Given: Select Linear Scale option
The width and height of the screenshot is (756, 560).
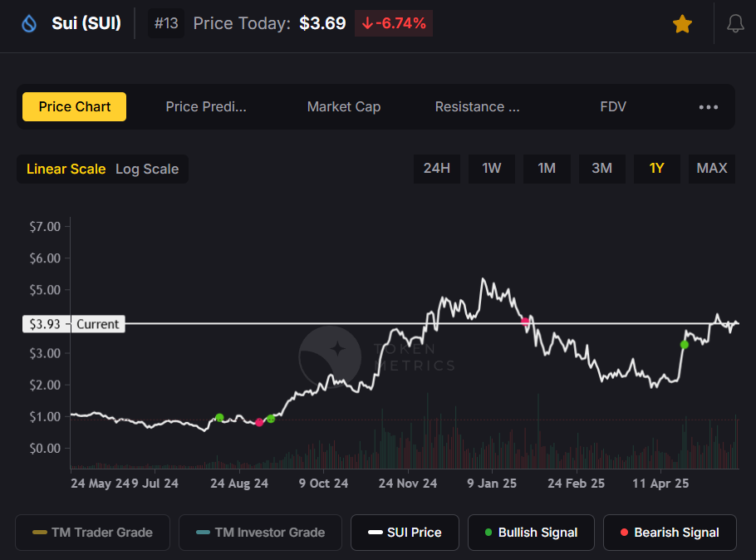Looking at the screenshot, I should click(x=66, y=169).
